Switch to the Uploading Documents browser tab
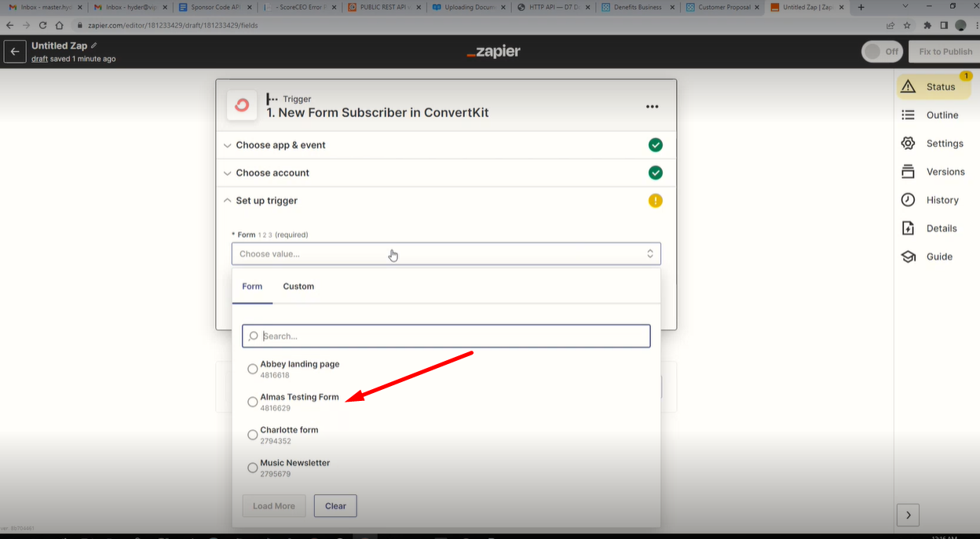This screenshot has height=539, width=980. 470,7
